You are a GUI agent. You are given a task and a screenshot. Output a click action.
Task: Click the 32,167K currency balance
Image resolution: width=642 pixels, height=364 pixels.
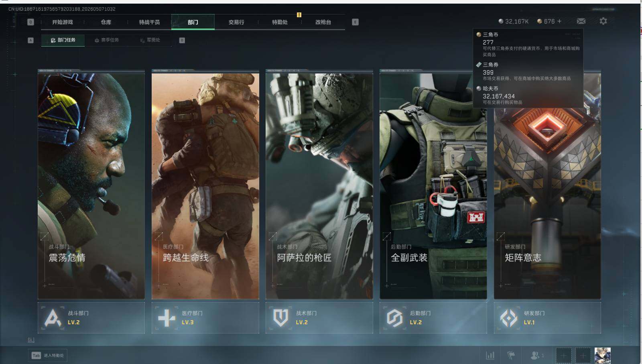click(x=517, y=21)
